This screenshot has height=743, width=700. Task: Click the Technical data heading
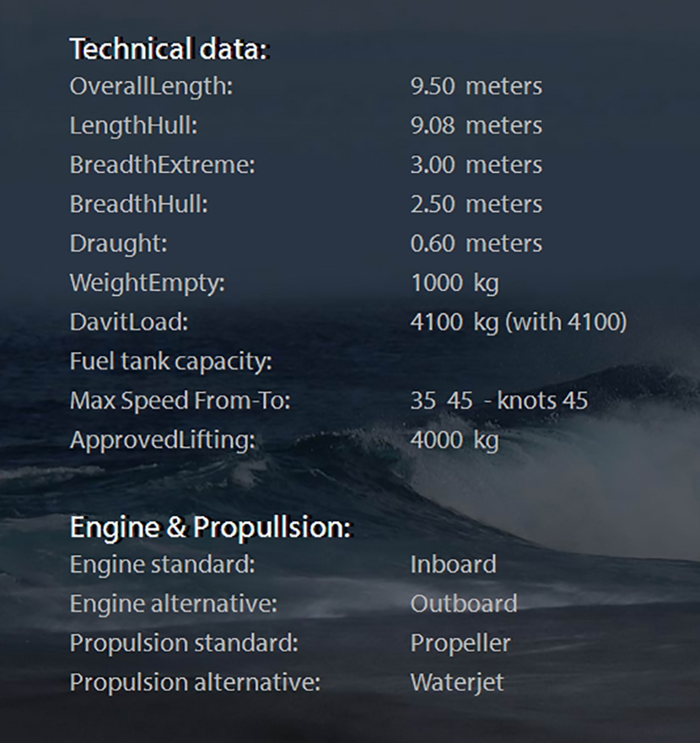[169, 49]
